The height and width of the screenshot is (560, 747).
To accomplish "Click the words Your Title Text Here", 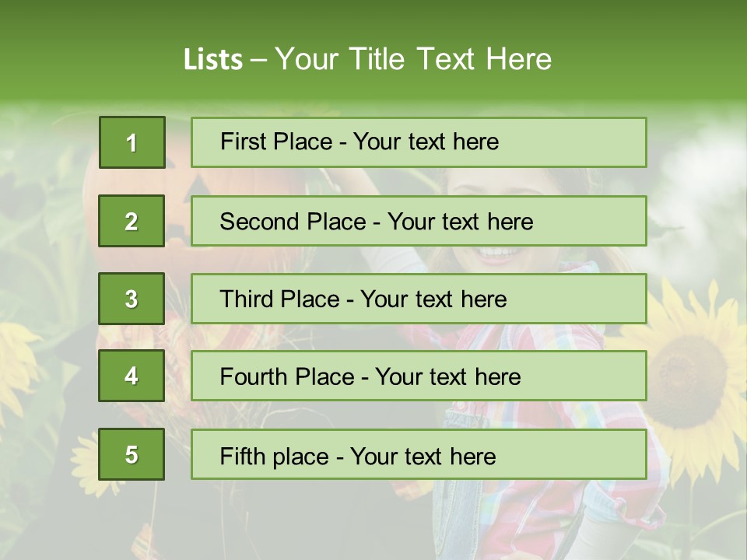I will coord(413,59).
